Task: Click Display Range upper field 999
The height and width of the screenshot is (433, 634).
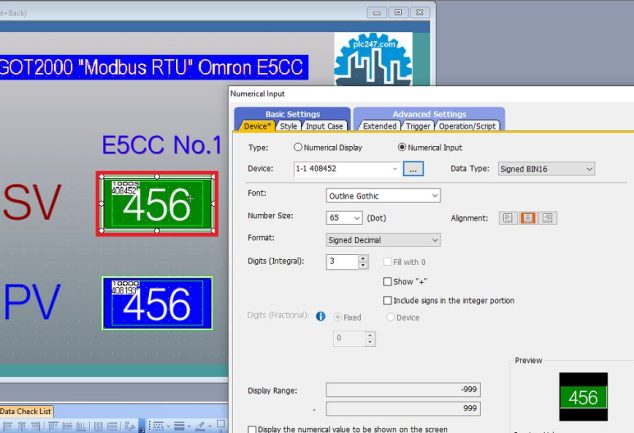Action: tap(403, 408)
